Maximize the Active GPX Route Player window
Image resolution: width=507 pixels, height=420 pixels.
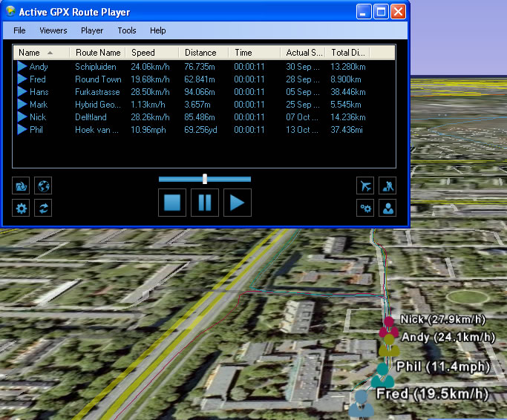pyautogui.click(x=381, y=12)
